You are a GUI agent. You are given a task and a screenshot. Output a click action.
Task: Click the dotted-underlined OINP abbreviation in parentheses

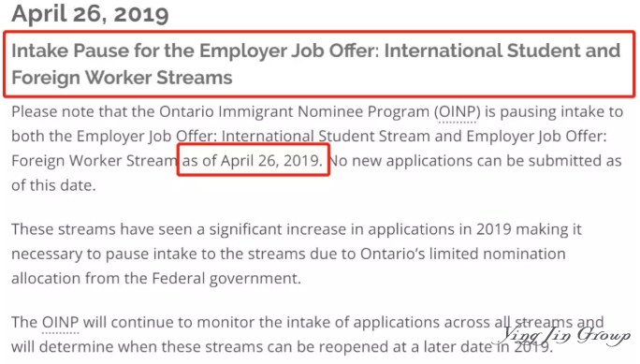(458, 111)
